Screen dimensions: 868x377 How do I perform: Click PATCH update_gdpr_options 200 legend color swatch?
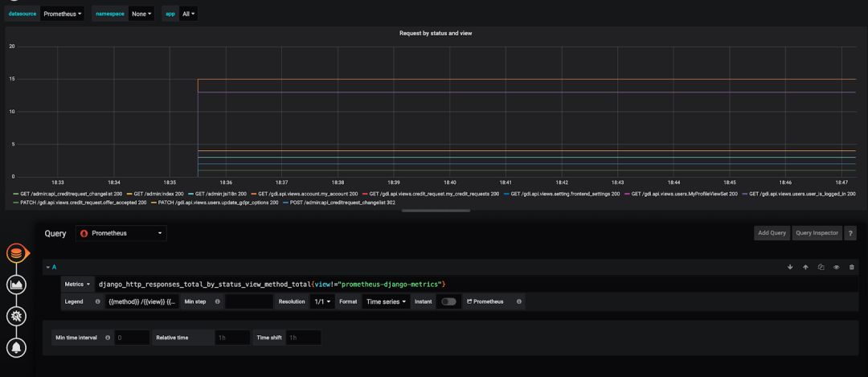tap(154, 203)
